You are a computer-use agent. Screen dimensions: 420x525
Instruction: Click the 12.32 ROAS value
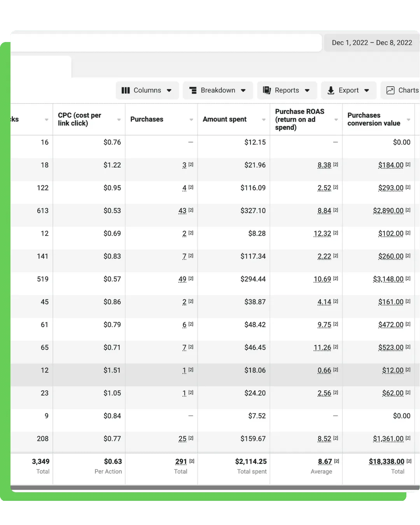click(x=322, y=234)
